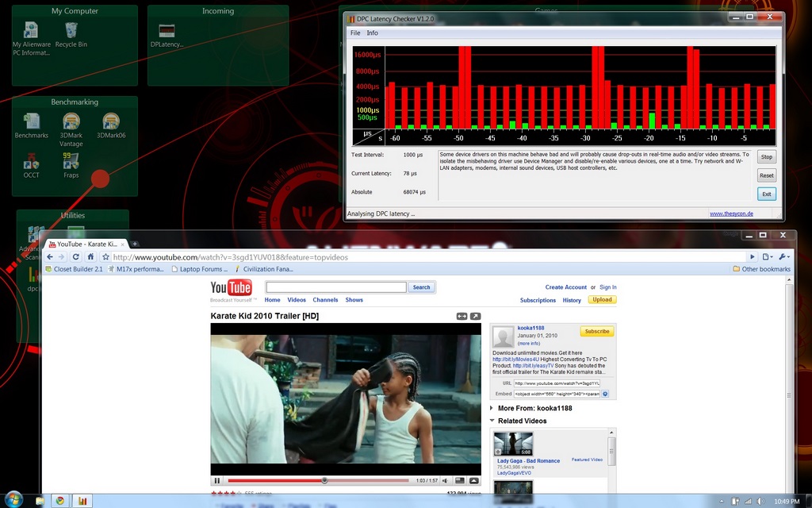The image size is (812, 508).
Task: Click the go arrow beside address bar
Action: point(752,256)
